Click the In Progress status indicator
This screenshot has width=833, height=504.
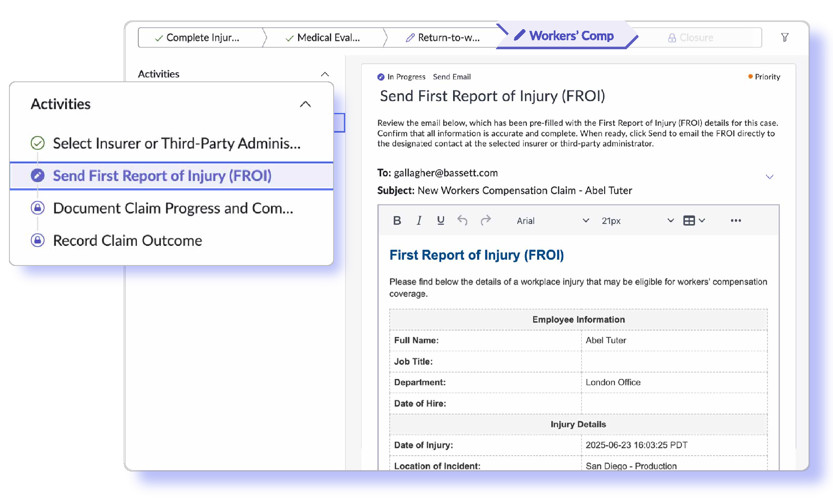pyautogui.click(x=380, y=77)
